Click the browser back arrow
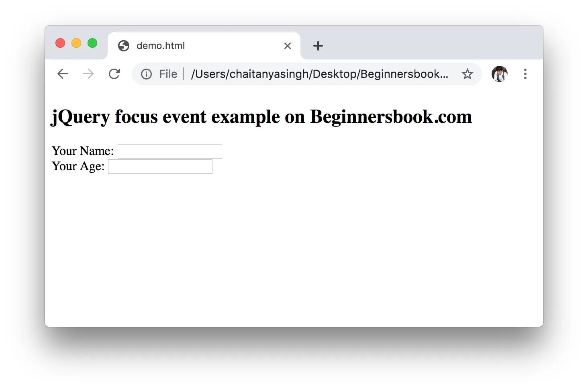 [x=63, y=74]
